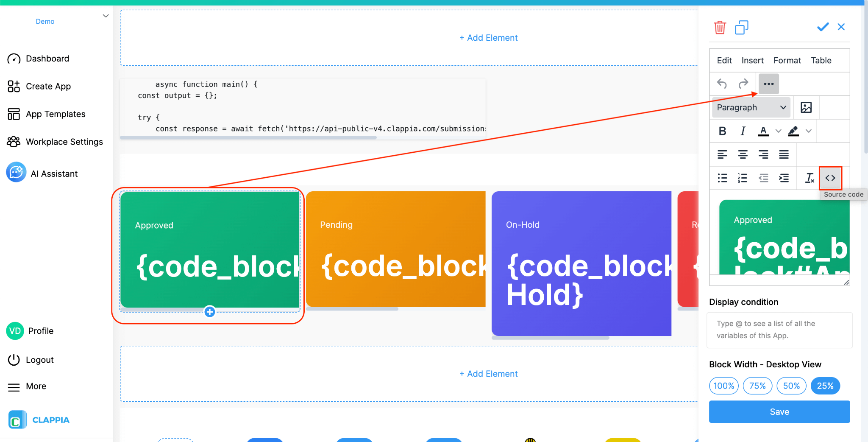Open the AI Assistant in the sidebar
Viewport: 868px width, 442px height.
click(x=54, y=173)
